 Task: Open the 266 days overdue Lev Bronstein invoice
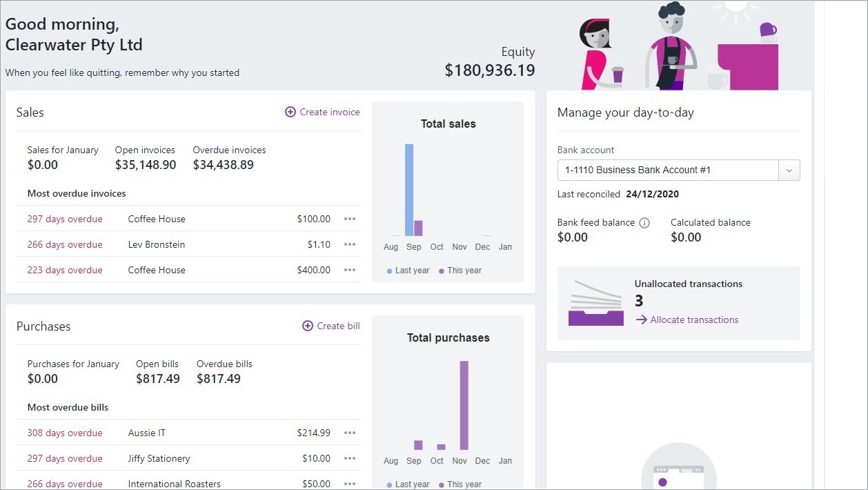[65, 244]
